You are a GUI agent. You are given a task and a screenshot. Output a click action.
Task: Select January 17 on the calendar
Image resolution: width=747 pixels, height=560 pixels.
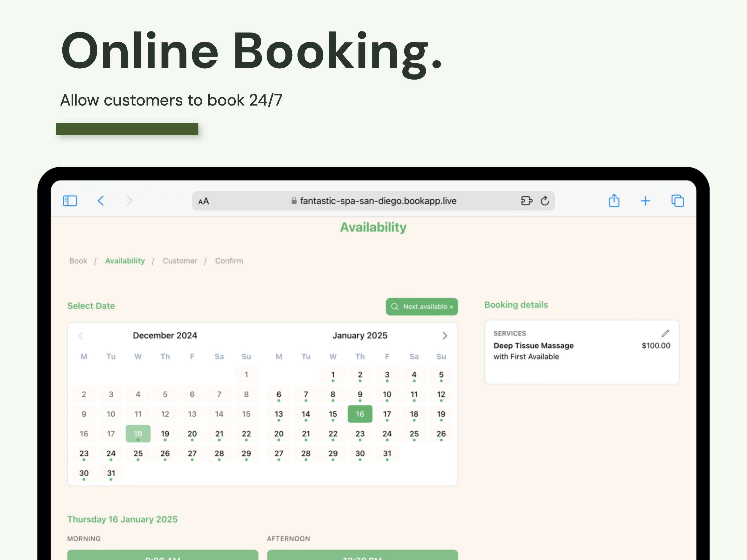click(387, 414)
